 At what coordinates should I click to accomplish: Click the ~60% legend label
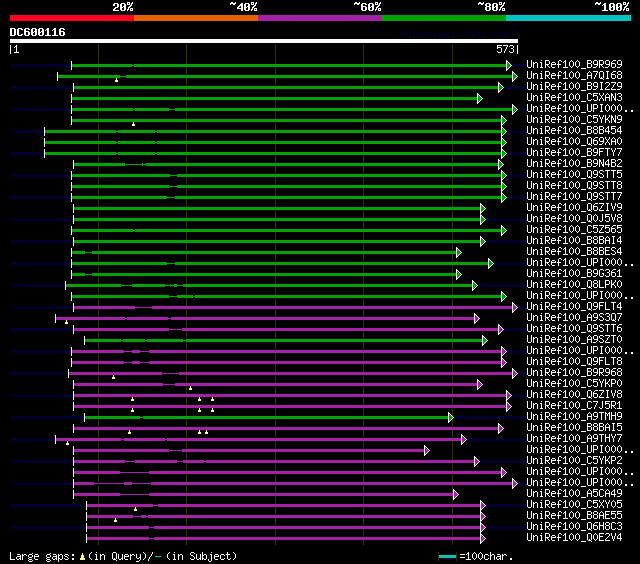coord(367,7)
